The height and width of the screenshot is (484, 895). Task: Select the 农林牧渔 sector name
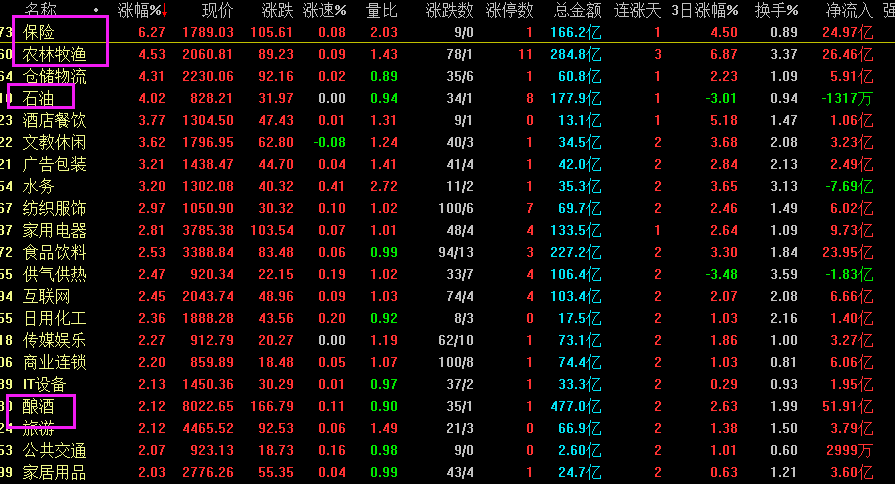click(54, 54)
